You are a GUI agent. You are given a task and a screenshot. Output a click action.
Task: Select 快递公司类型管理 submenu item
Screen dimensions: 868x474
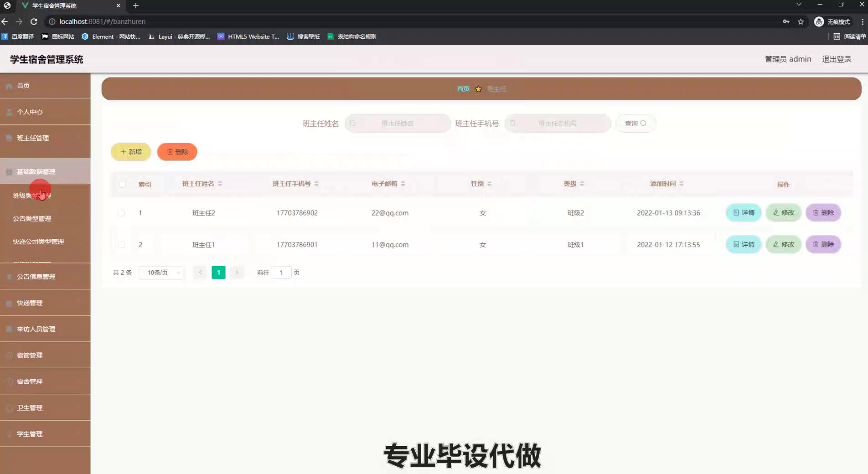pos(45,242)
